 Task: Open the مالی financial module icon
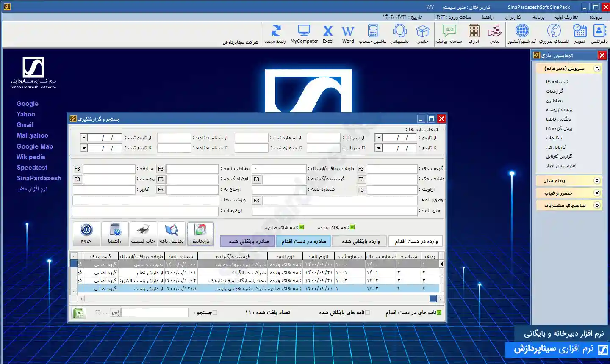pyautogui.click(x=494, y=34)
